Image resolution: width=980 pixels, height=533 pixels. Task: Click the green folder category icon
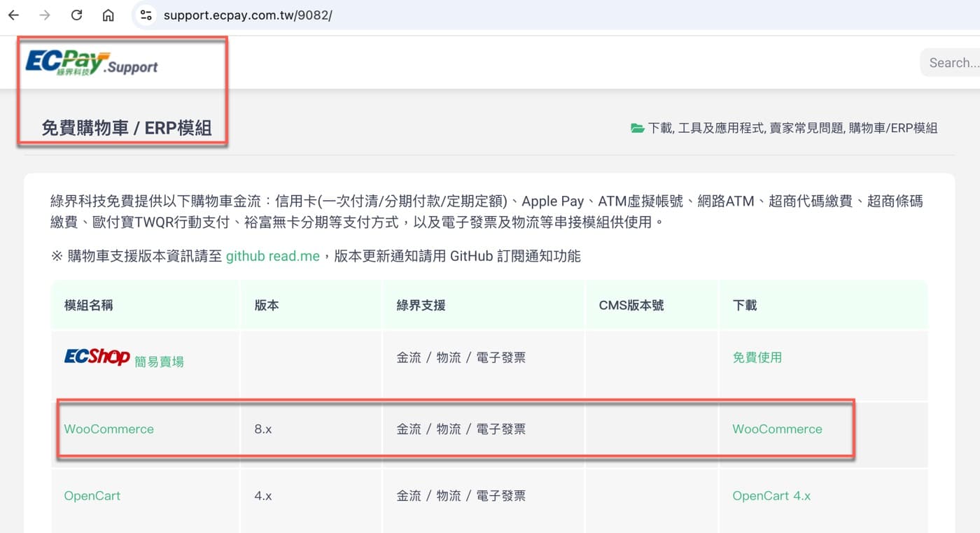click(637, 128)
